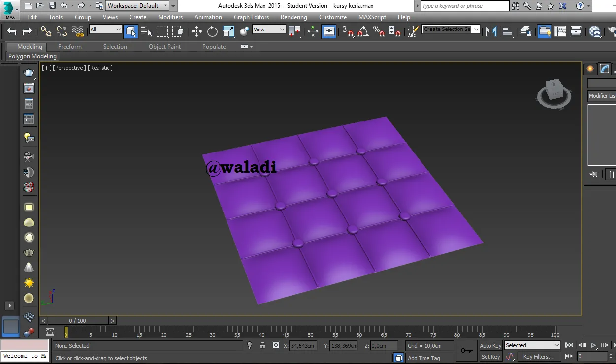Toggle the Selection Lock padlock icon
616x364 pixels.
click(262, 346)
